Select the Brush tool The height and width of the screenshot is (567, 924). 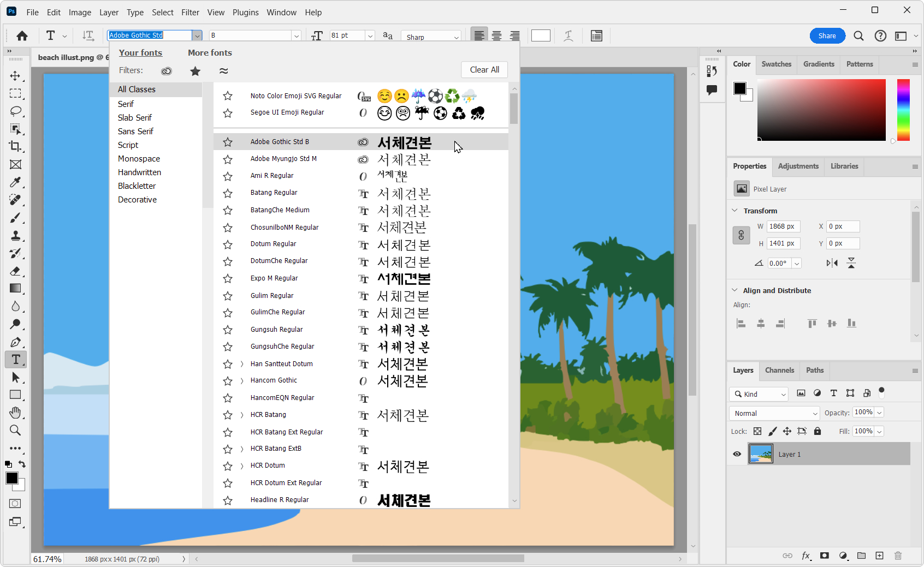point(15,218)
